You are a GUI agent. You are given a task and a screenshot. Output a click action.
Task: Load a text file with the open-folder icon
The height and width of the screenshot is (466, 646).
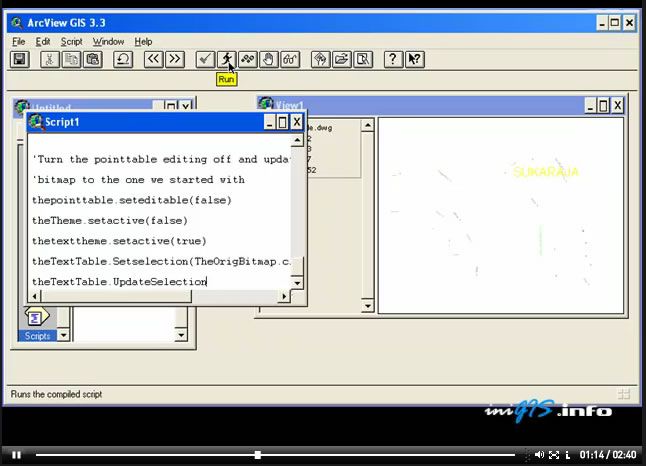pyautogui.click(x=342, y=60)
